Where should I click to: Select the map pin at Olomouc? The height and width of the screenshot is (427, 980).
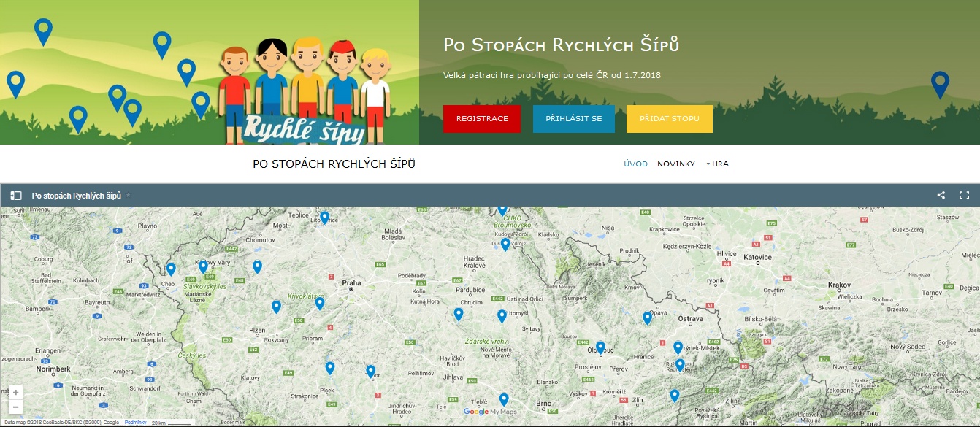(600, 347)
